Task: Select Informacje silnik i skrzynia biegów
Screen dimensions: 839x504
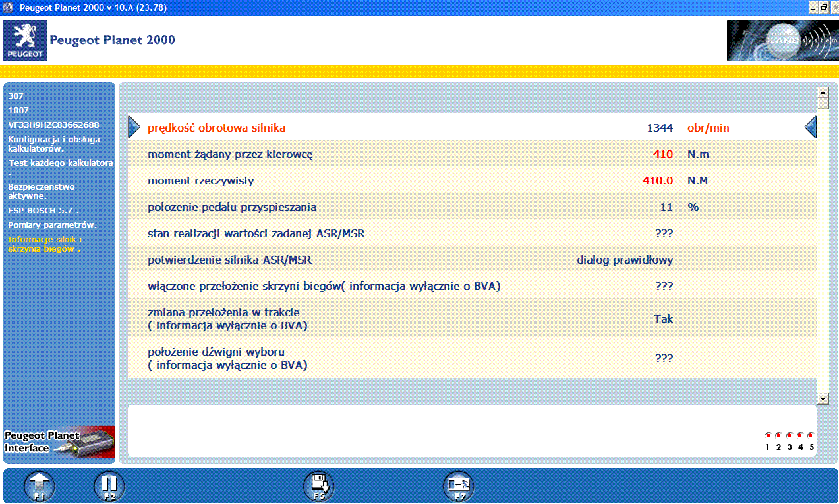Action: point(45,244)
